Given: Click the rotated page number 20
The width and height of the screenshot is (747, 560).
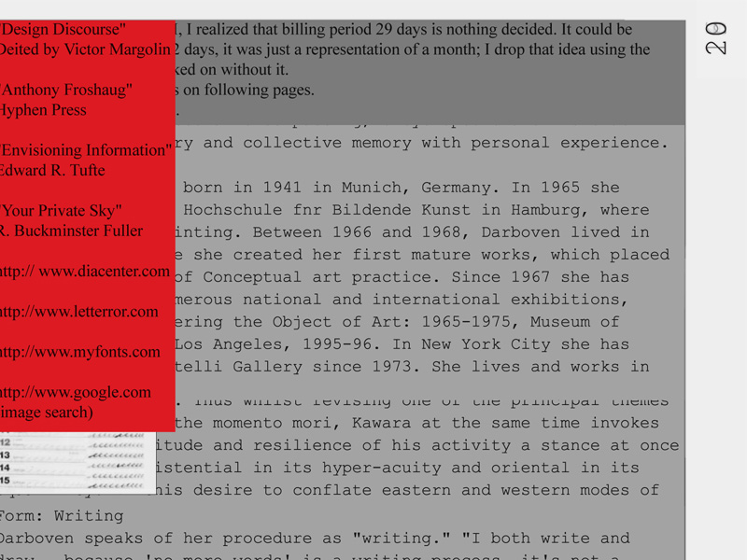Looking at the screenshot, I should point(716,38).
